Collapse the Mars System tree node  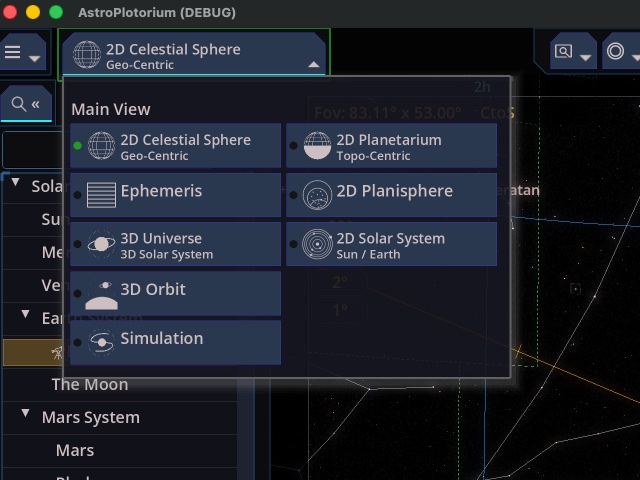25,413
